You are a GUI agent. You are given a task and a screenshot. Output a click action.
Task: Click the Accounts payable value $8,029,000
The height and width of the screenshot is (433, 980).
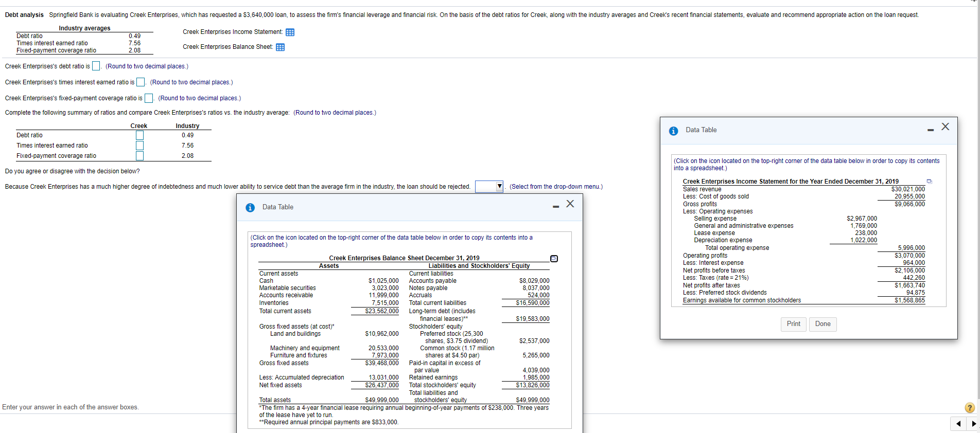tap(534, 281)
